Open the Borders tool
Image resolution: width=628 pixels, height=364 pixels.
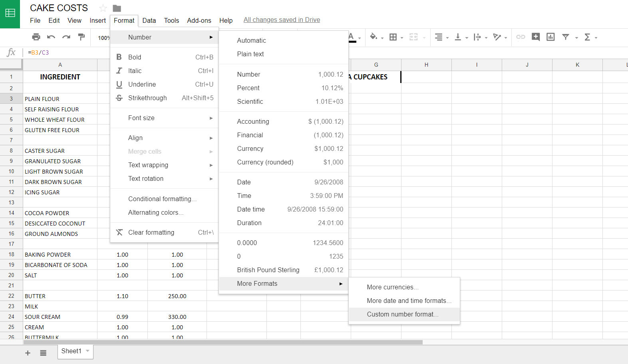pos(393,37)
